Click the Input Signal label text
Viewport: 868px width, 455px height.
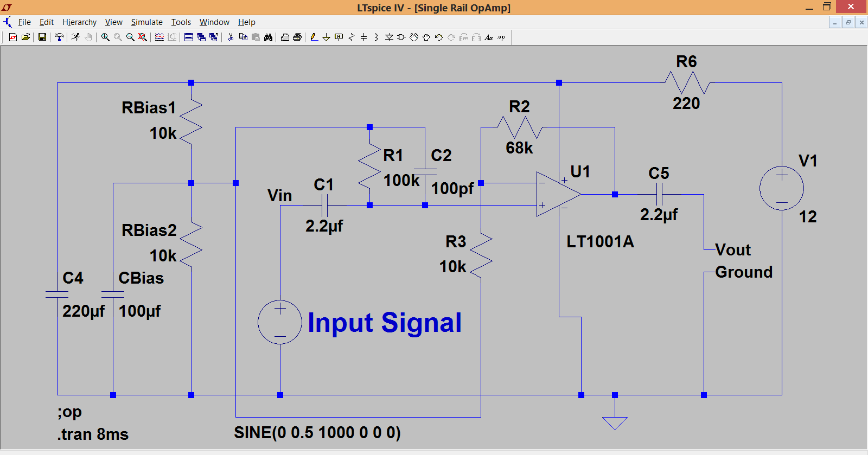385,323
